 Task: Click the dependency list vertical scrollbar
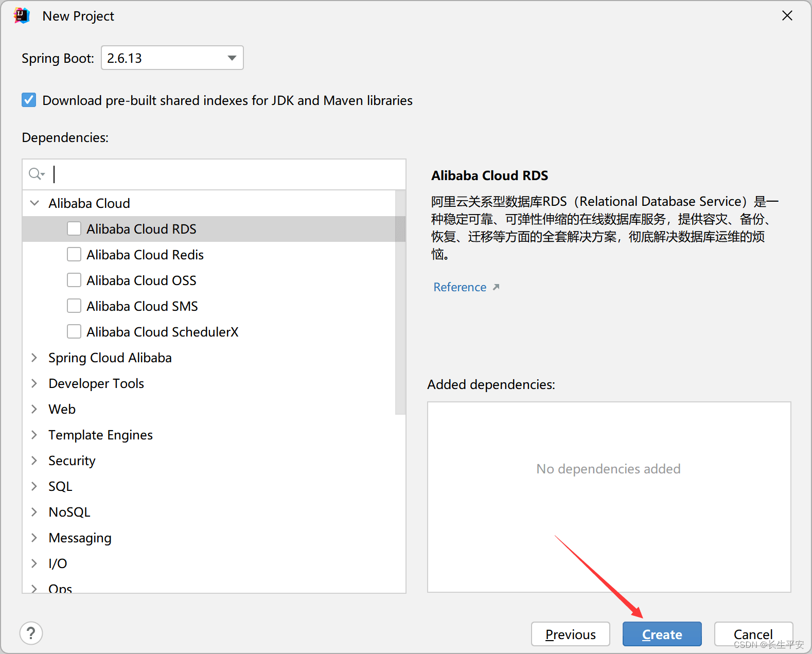point(400,303)
